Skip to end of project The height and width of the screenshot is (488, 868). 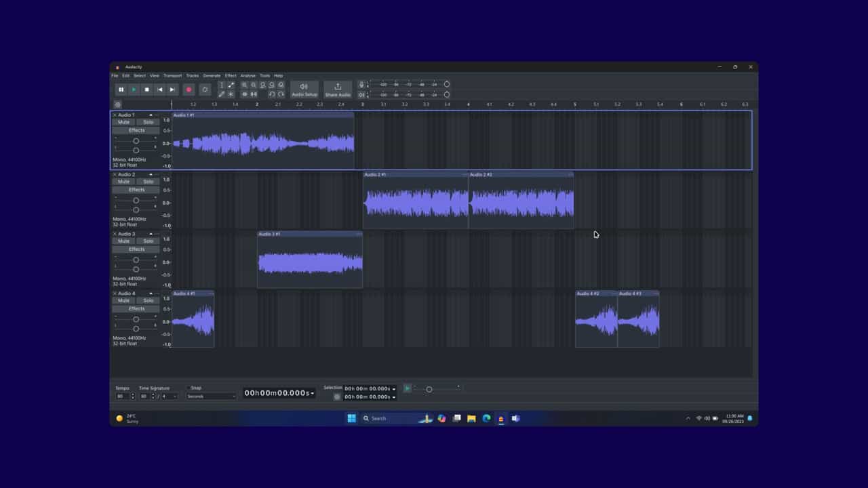[x=172, y=89]
